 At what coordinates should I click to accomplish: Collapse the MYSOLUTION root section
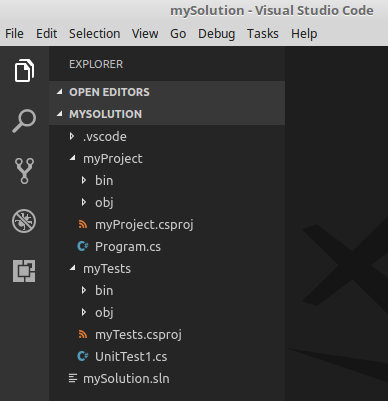[x=167, y=114]
